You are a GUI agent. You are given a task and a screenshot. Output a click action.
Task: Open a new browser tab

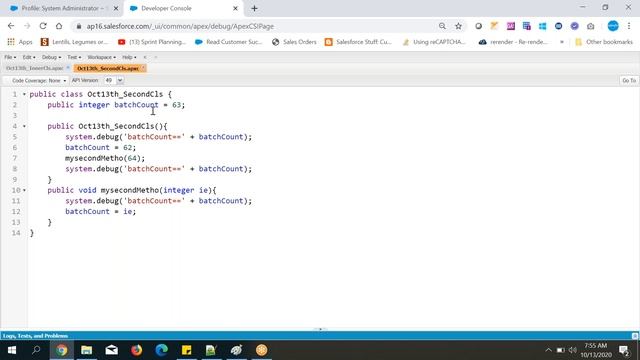click(254, 8)
